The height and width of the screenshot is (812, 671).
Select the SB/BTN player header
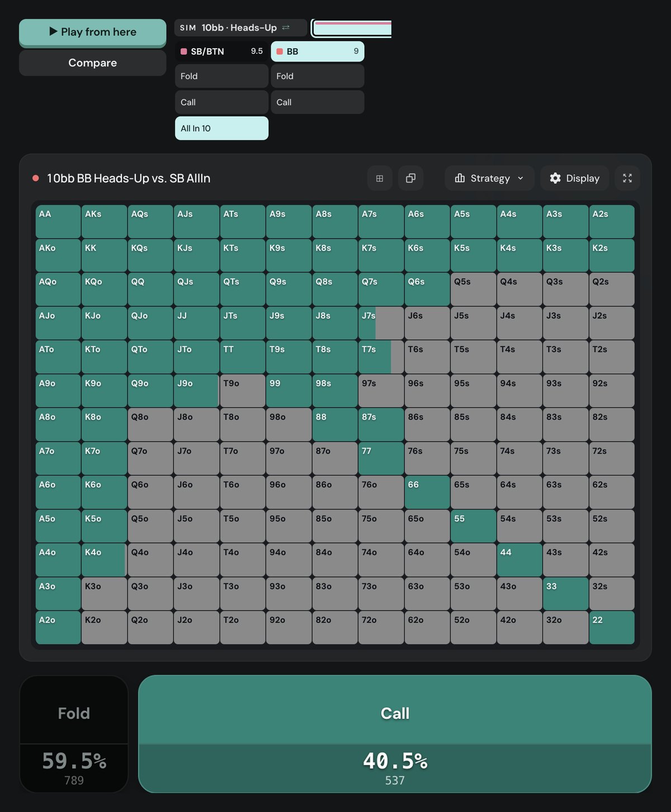pyautogui.click(x=221, y=51)
